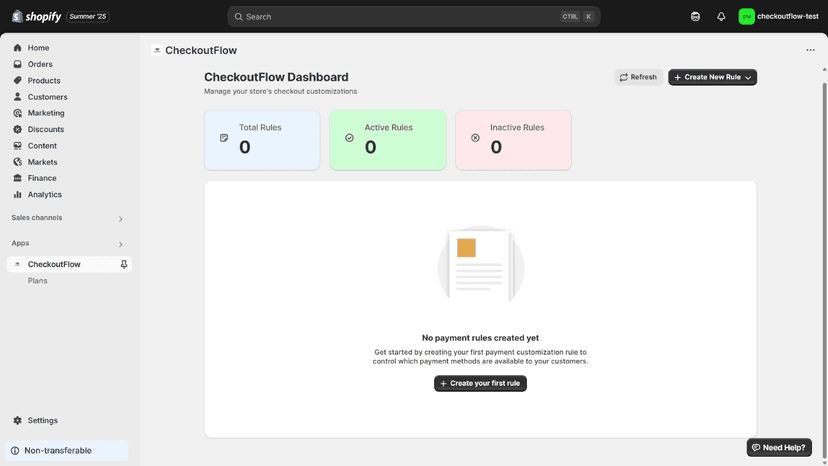Click the Refresh button
The height and width of the screenshot is (466, 828).
[x=638, y=77]
